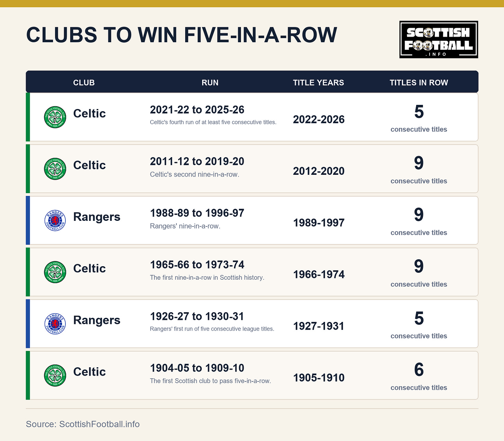Click the number 6 consecutive titles
This screenshot has width=504, height=441.
pyautogui.click(x=419, y=370)
